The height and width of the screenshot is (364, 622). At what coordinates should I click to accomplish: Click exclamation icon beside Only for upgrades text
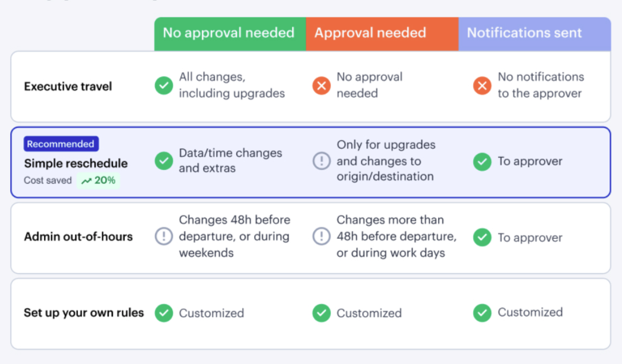point(321,161)
